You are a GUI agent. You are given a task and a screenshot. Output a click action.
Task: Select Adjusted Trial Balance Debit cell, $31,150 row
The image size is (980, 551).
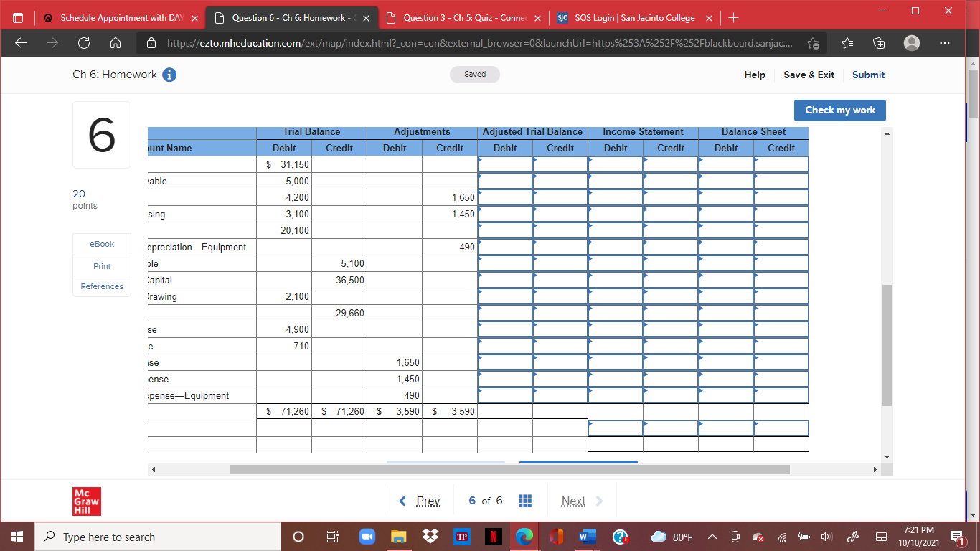click(x=505, y=164)
